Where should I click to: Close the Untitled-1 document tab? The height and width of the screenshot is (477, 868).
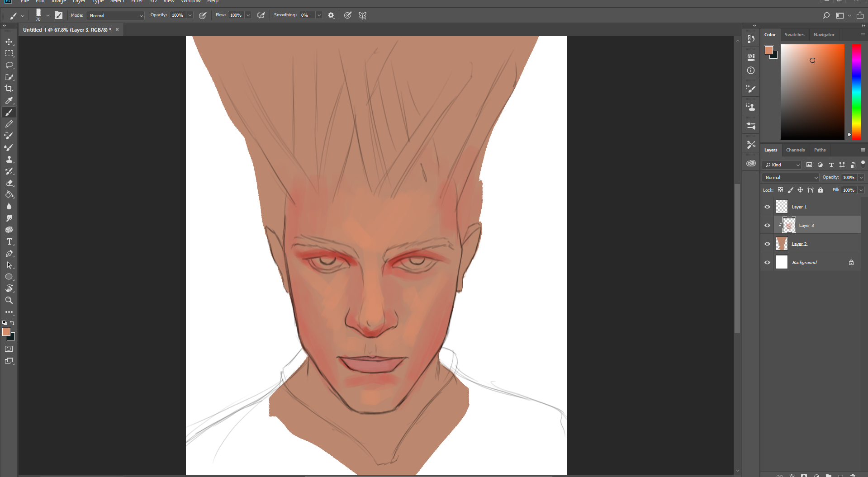coord(117,30)
